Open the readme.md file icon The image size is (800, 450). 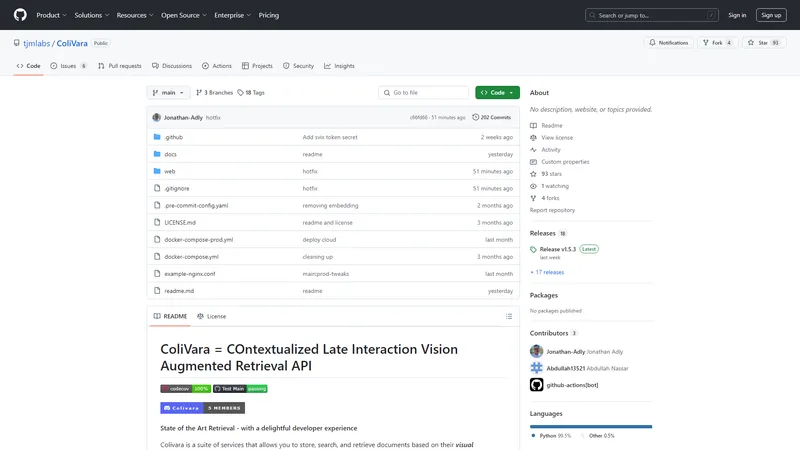coord(157,291)
